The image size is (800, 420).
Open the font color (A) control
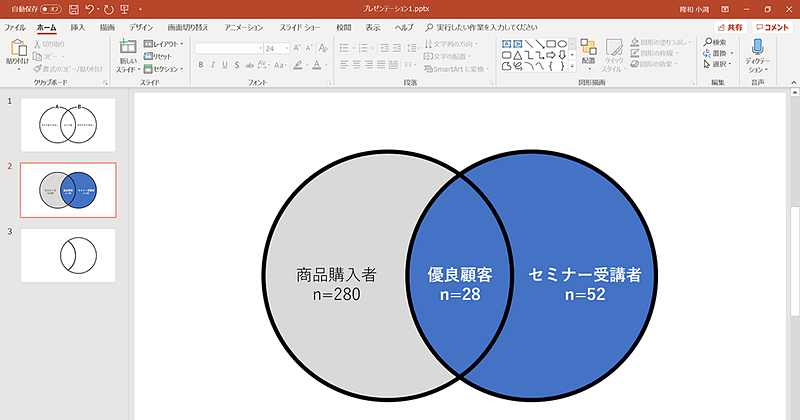coord(319,65)
